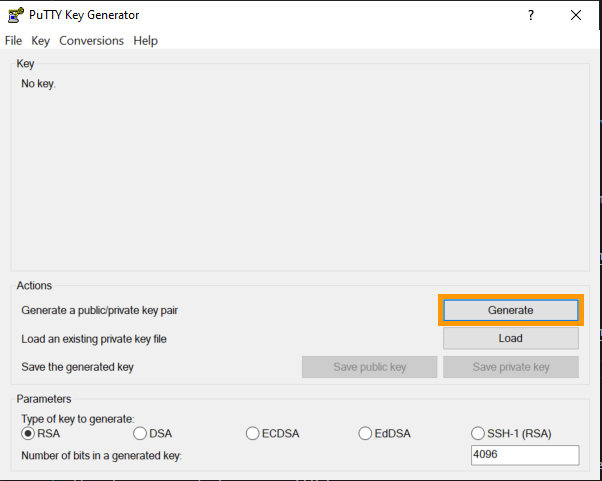Screen dimensions: 602x481
Task: Select ECDSA as the key type
Action: tap(253, 433)
